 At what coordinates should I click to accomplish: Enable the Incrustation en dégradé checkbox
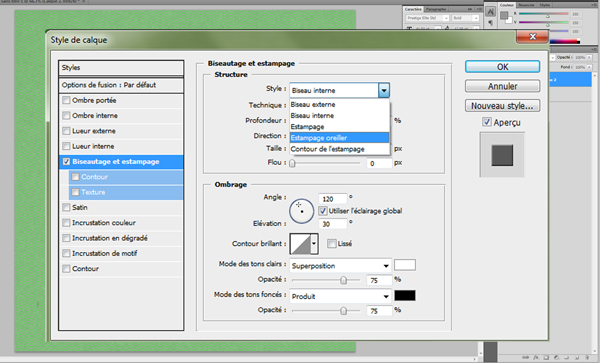[66, 238]
